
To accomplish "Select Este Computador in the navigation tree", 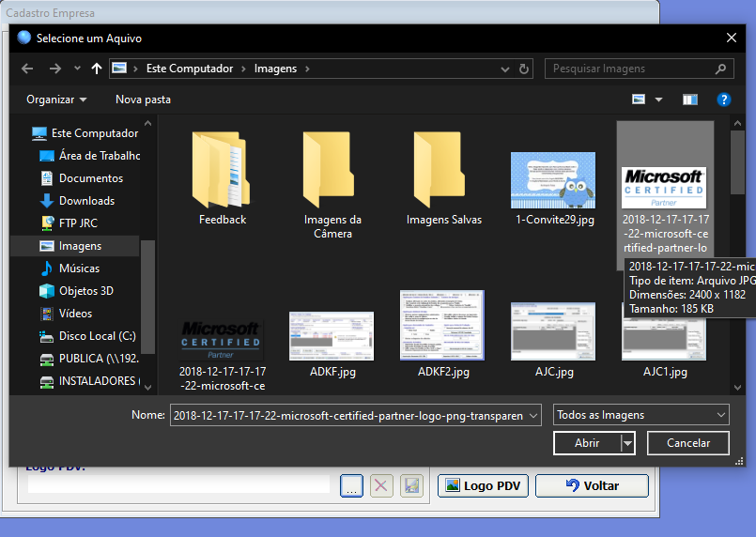I will pyautogui.click(x=85, y=133).
